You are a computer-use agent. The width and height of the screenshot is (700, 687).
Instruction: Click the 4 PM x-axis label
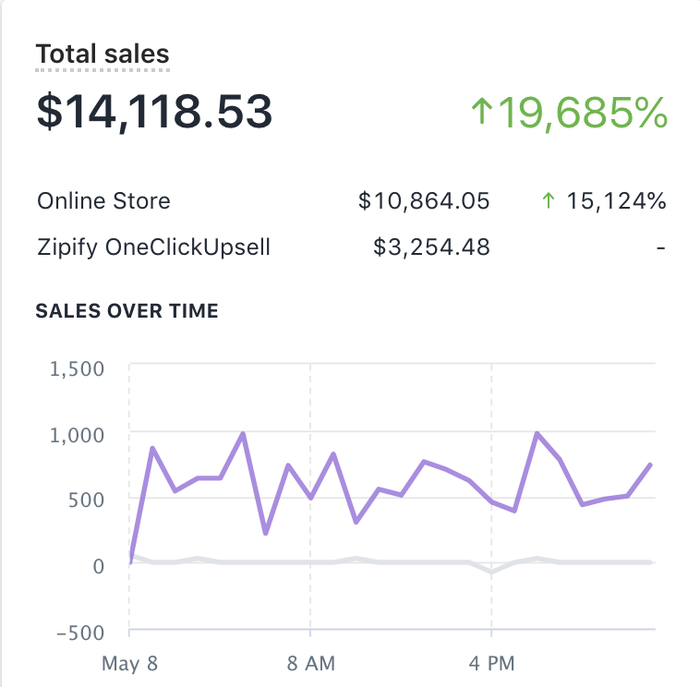click(x=491, y=662)
